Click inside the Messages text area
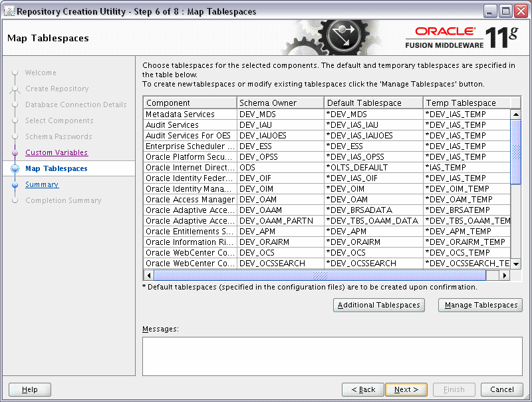Screen dimensions: 532x402 (331, 356)
